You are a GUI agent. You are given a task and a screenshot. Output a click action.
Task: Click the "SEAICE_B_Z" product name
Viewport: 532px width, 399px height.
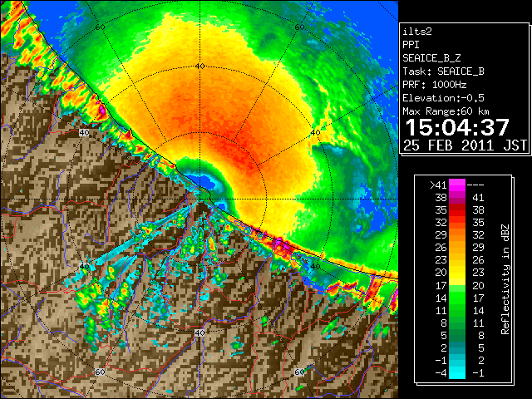[x=431, y=58]
